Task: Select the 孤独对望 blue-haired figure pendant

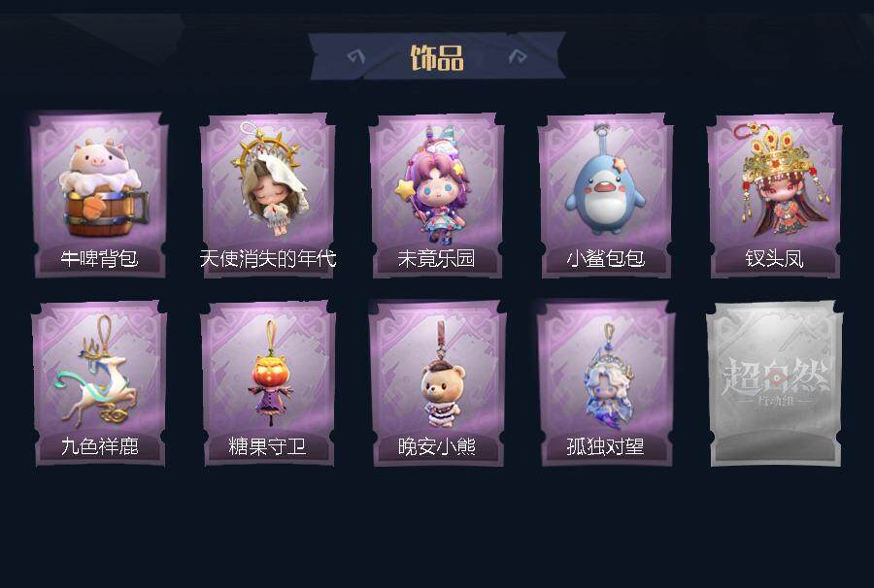Action: point(606,383)
